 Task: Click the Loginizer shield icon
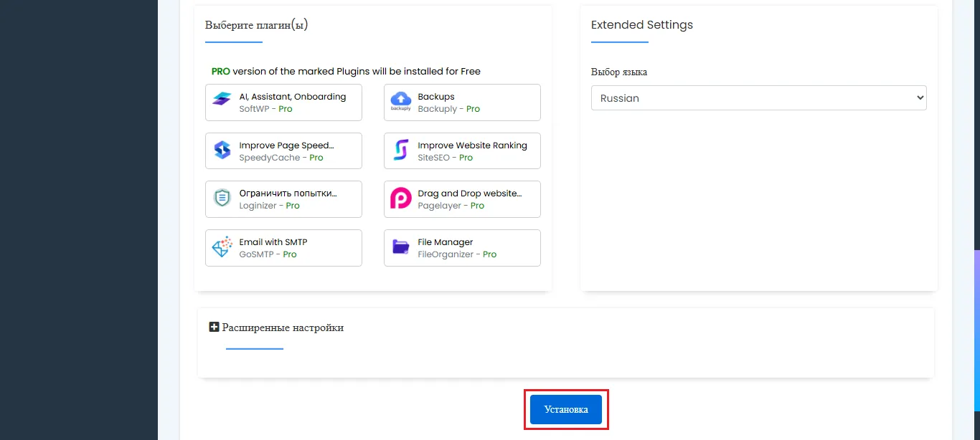point(222,199)
